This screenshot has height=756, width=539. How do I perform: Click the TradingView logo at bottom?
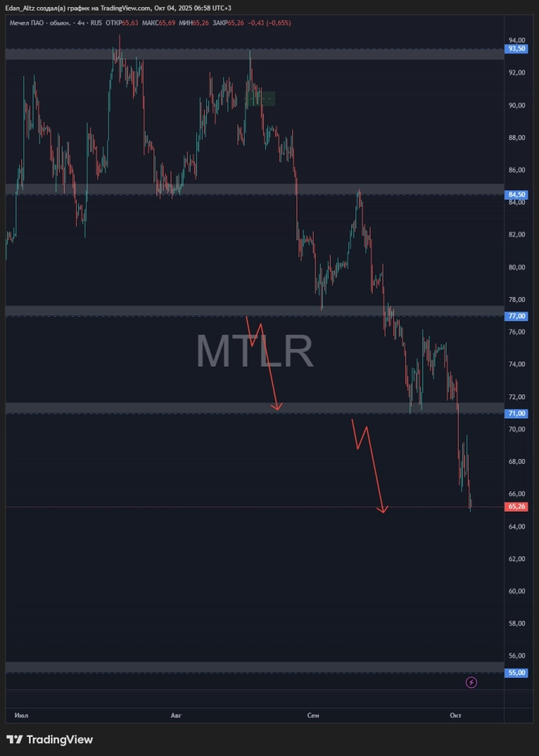click(50, 739)
